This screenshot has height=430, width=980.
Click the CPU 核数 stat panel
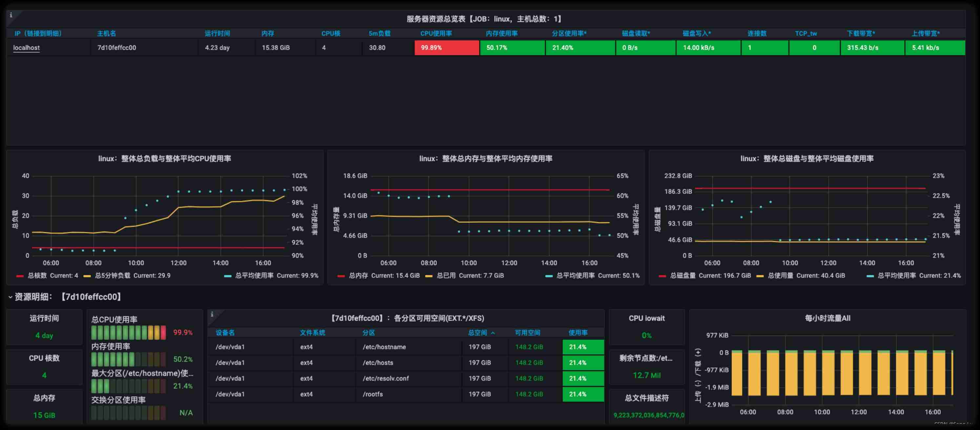coord(44,367)
